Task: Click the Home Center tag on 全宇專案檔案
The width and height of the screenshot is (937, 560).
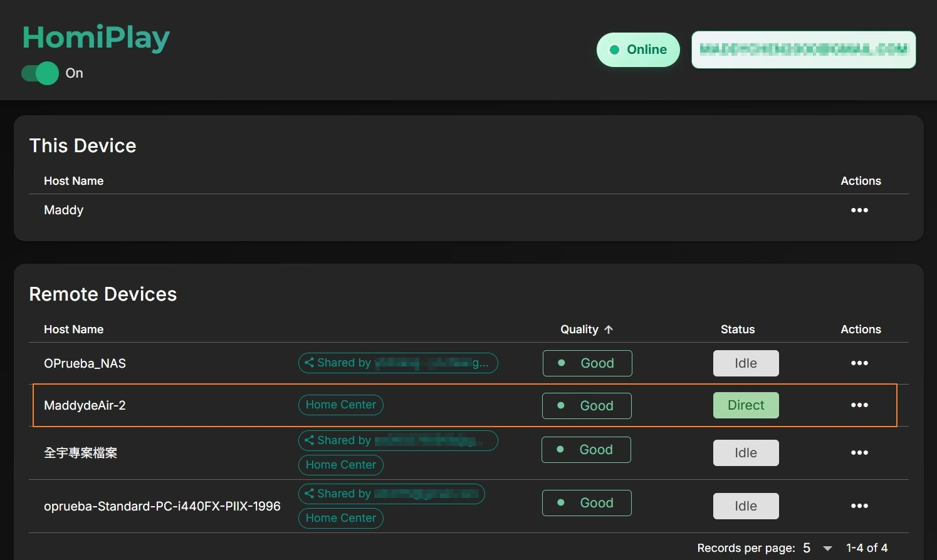Action: (341, 465)
